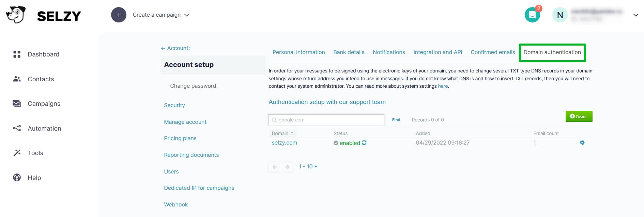Refresh selzy.com status with sync icon

[x=364, y=143]
